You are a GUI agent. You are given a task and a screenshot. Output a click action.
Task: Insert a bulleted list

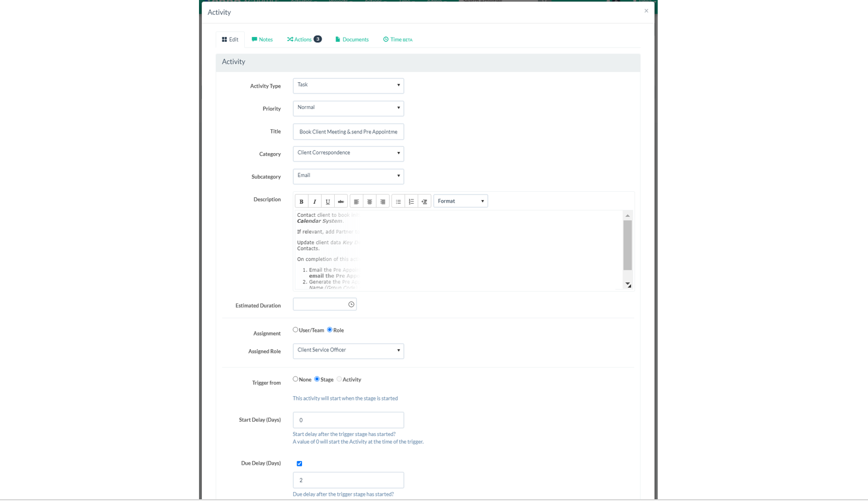point(399,202)
